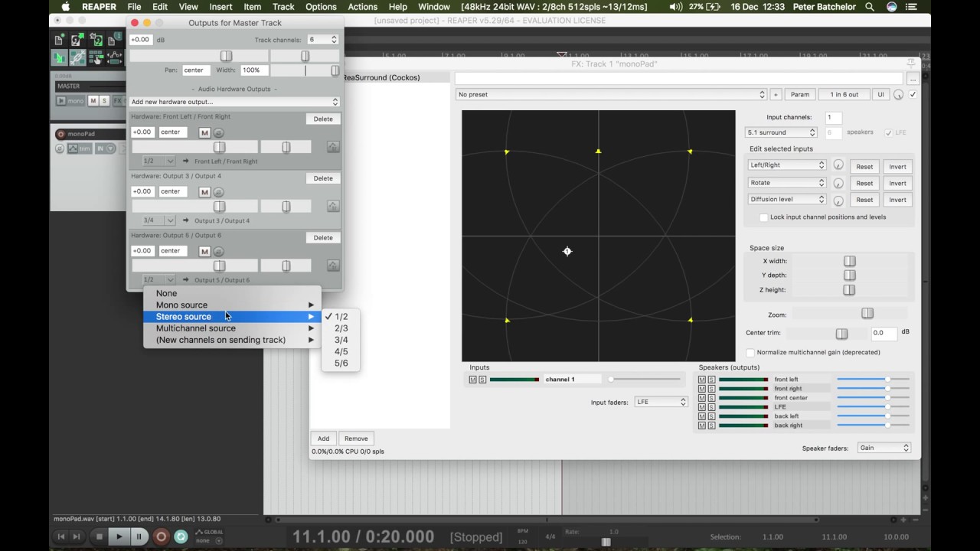Toggle phase invert for Output 3 / Output 4
Image resolution: width=980 pixels, height=551 pixels.
tap(219, 192)
